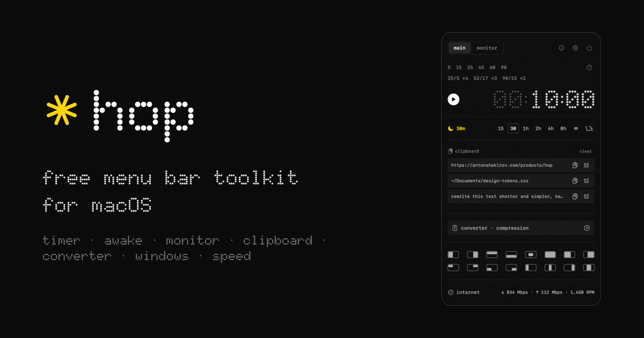Screen dimensions: 644x338
Task: Maximize window with full-screen layout icon
Action: point(550,254)
